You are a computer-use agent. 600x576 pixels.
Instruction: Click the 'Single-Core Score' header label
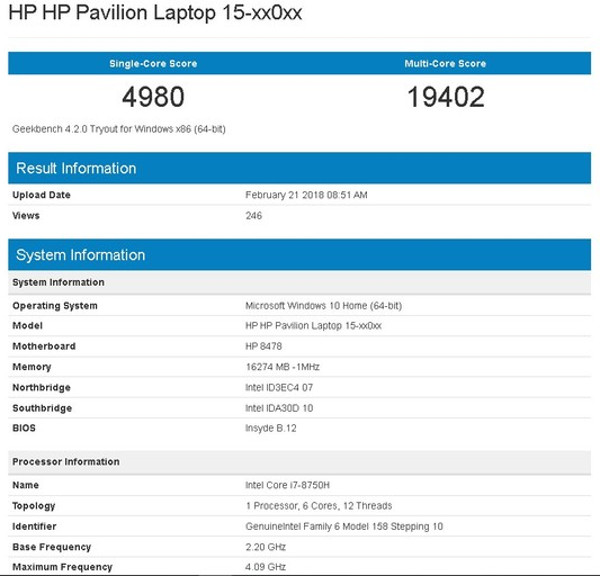tap(153, 64)
